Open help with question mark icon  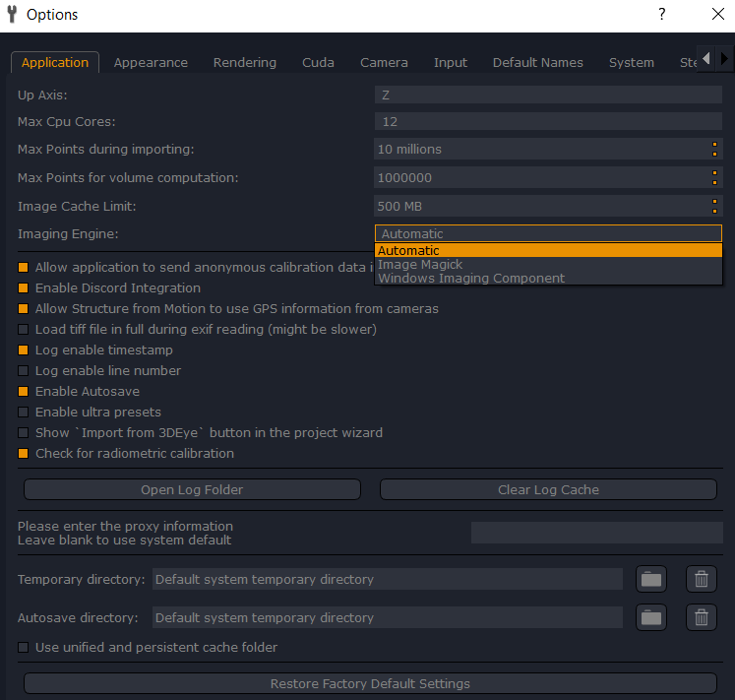point(661,14)
